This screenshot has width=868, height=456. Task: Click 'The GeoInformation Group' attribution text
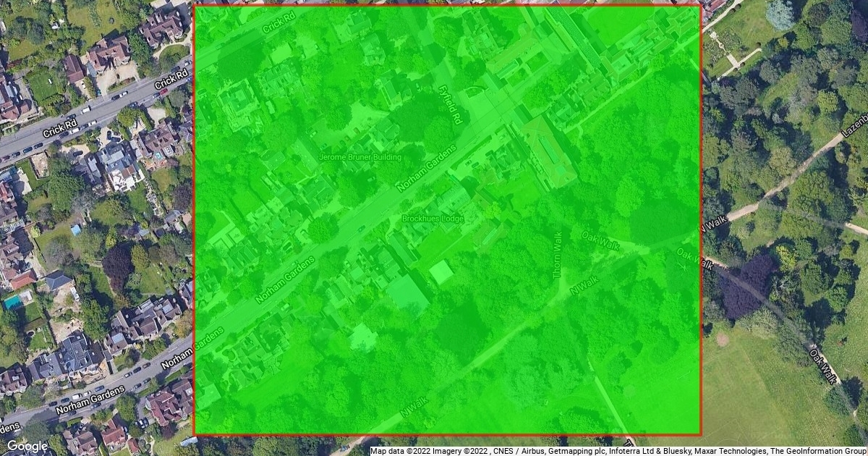click(820, 451)
